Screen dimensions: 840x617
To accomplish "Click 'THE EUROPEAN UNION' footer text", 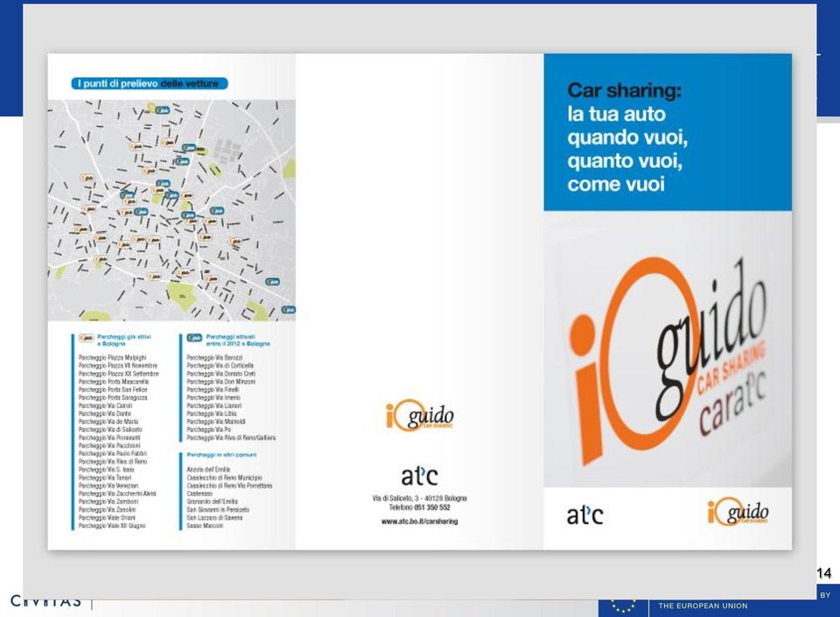I will coord(703,606).
